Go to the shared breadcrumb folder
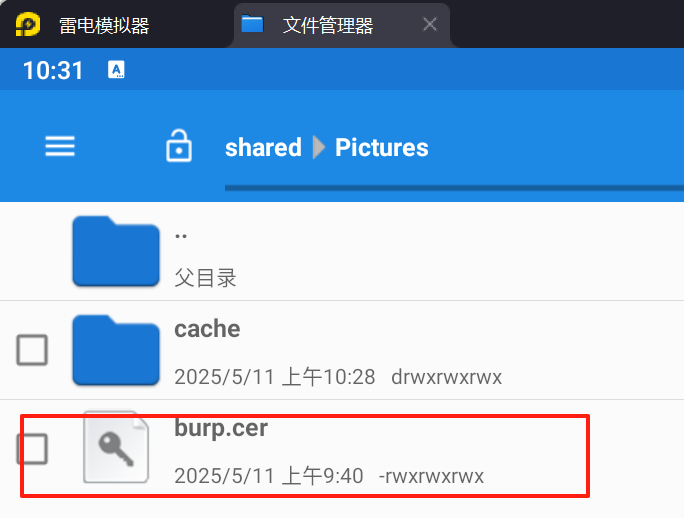Screen dimensions: 684x518 (x=263, y=148)
